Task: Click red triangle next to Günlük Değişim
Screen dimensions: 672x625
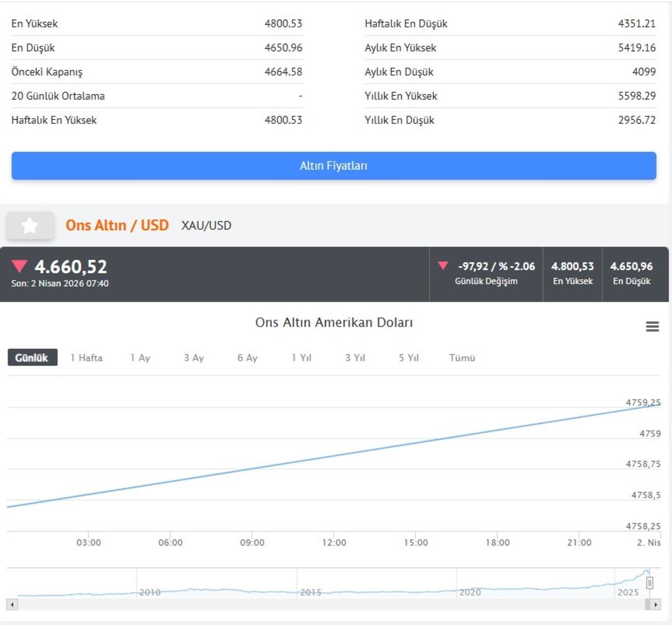Action: pyautogui.click(x=443, y=266)
